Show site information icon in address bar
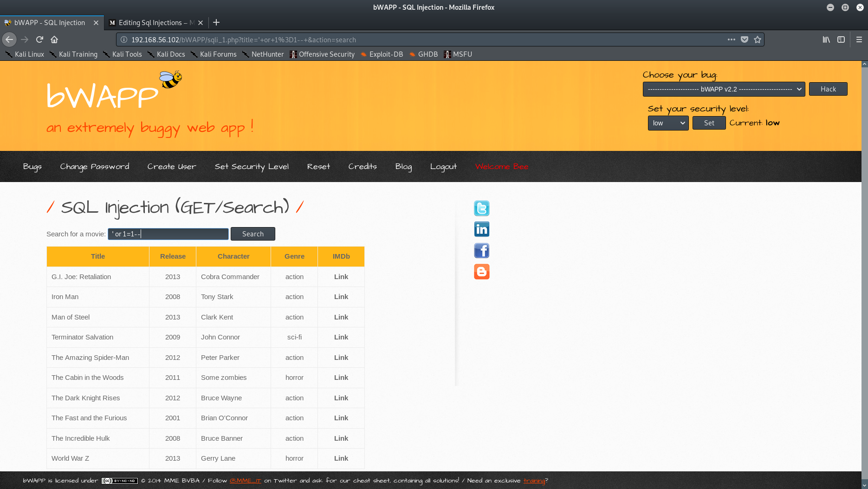This screenshot has height=489, width=868. pos(124,39)
